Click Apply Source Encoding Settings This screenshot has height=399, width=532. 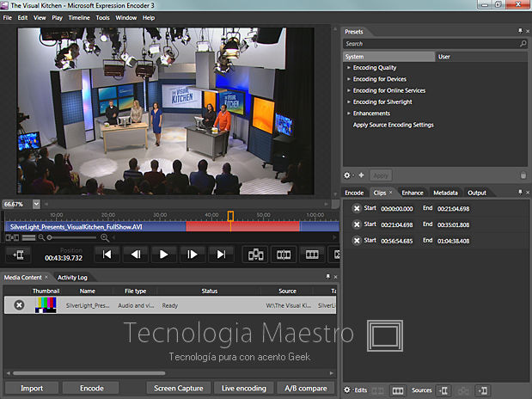pyautogui.click(x=394, y=125)
